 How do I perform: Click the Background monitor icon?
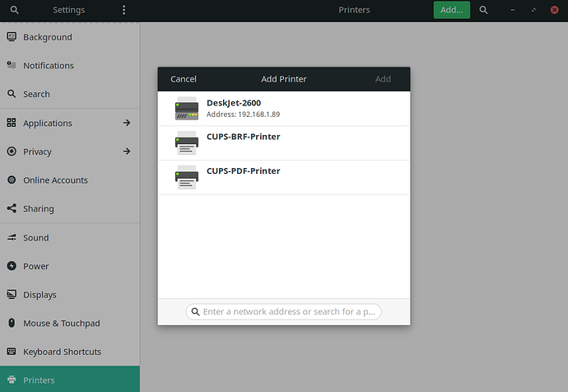pos(12,37)
